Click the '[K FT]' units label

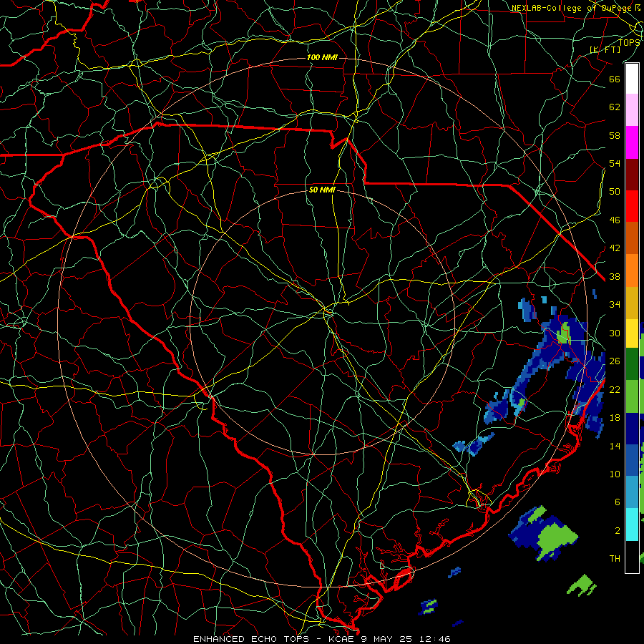[x=605, y=49]
